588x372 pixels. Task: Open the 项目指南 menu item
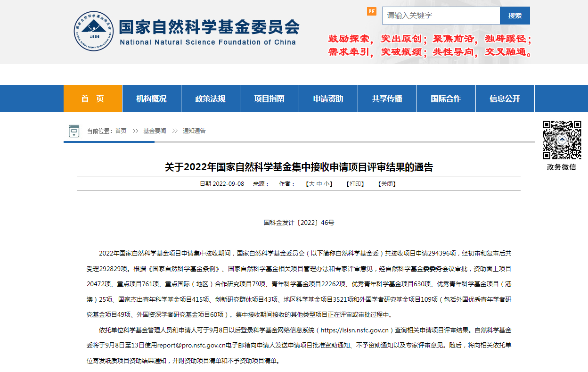[x=269, y=99]
